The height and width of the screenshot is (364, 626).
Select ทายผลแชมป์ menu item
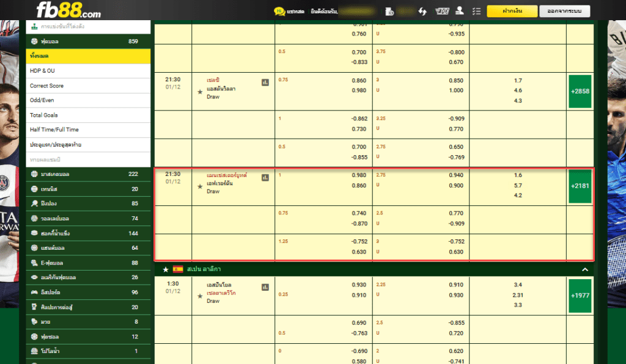88,159
